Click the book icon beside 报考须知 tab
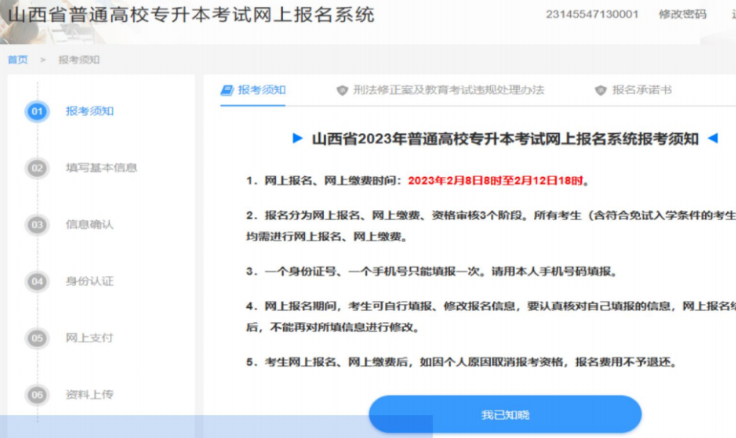The height and width of the screenshot is (438, 736). pyautogui.click(x=227, y=90)
